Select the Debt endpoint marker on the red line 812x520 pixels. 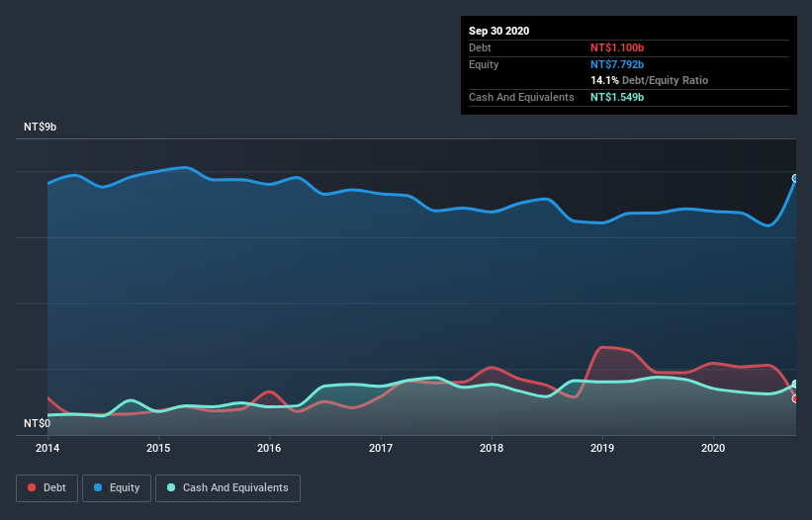coord(795,399)
